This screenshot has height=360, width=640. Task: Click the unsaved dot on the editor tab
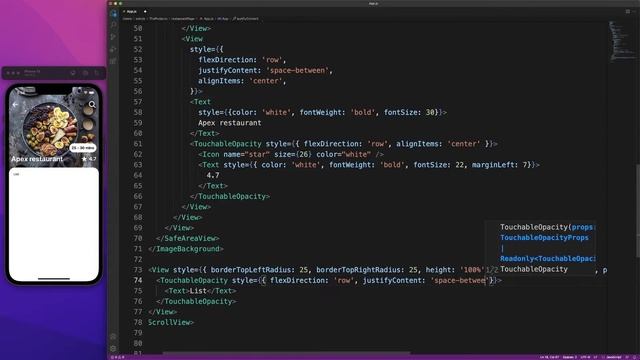(145, 12)
